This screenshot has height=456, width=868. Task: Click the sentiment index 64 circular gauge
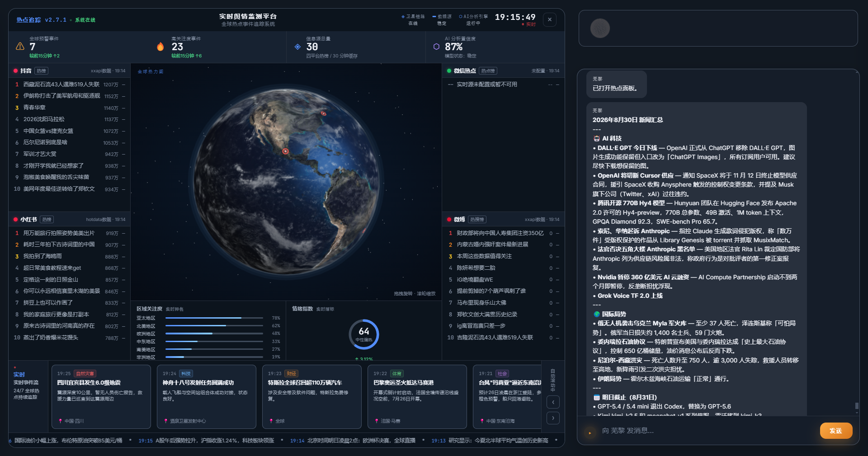click(363, 334)
